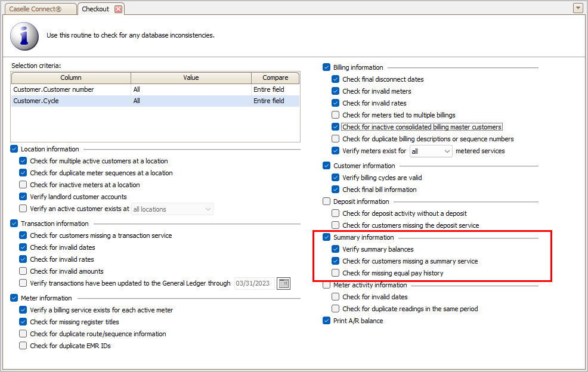Toggle the Print A/R balance checkbox
The image size is (588, 372).
[x=327, y=321]
